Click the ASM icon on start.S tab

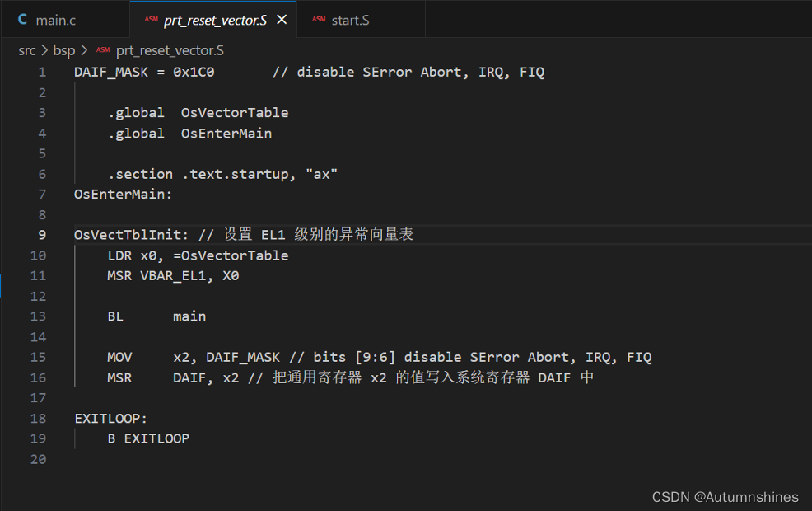pyautogui.click(x=319, y=19)
